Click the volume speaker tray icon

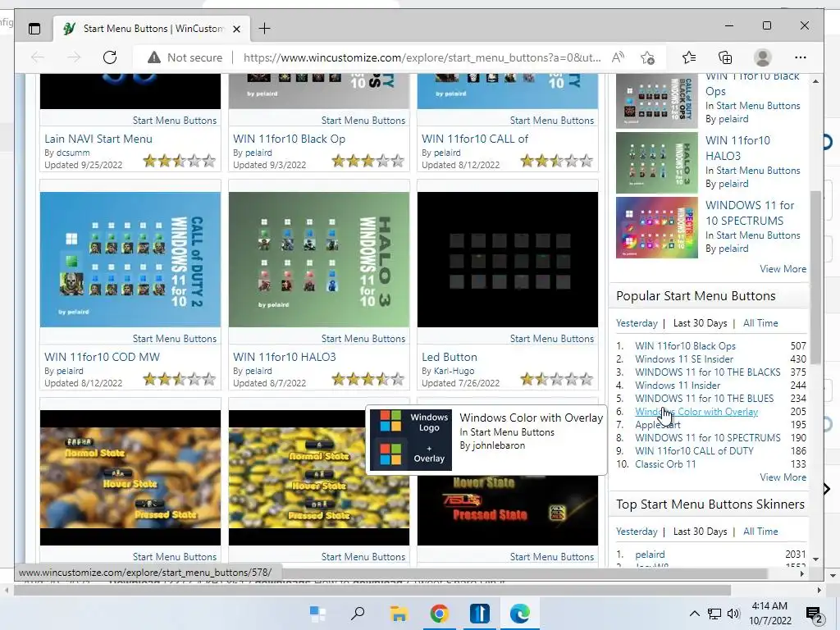pyautogui.click(x=733, y=614)
